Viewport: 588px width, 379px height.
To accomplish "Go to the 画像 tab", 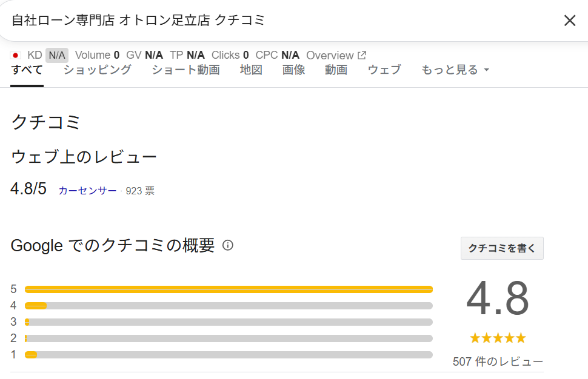I will 293,70.
